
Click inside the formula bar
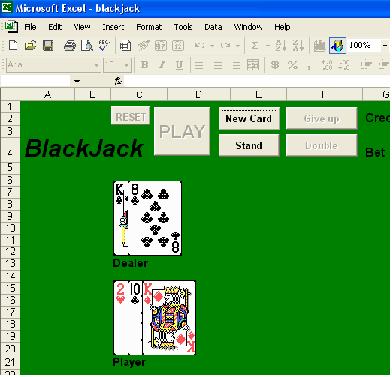[x=257, y=81]
